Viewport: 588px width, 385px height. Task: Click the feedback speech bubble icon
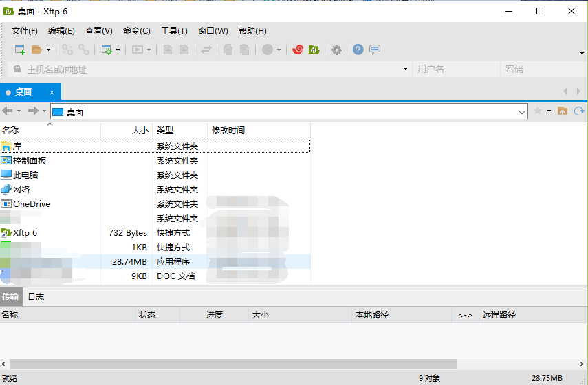[375, 49]
